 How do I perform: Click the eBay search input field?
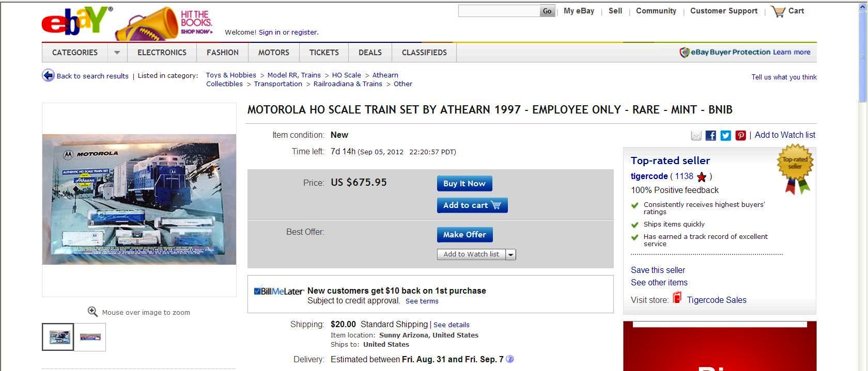(499, 11)
